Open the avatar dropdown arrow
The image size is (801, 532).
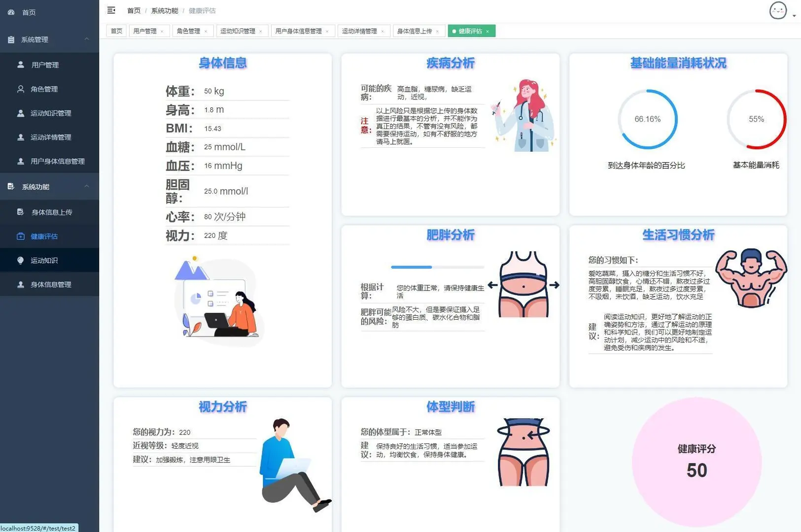794,15
